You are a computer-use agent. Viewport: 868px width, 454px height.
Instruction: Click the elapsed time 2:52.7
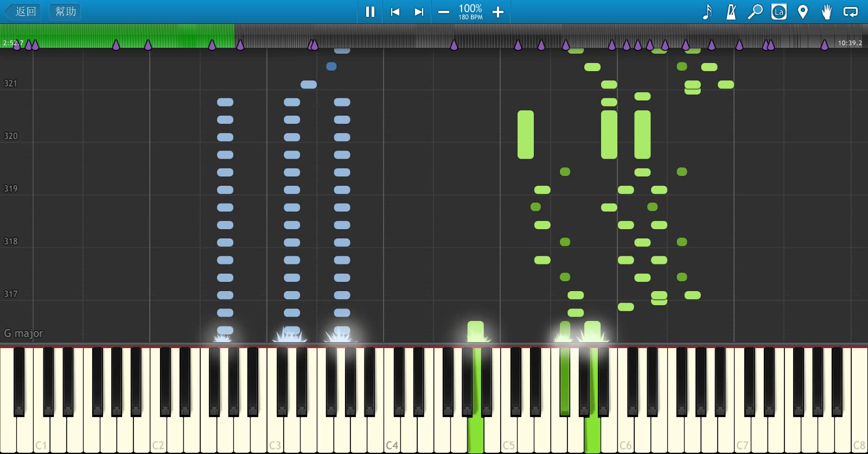[13, 42]
